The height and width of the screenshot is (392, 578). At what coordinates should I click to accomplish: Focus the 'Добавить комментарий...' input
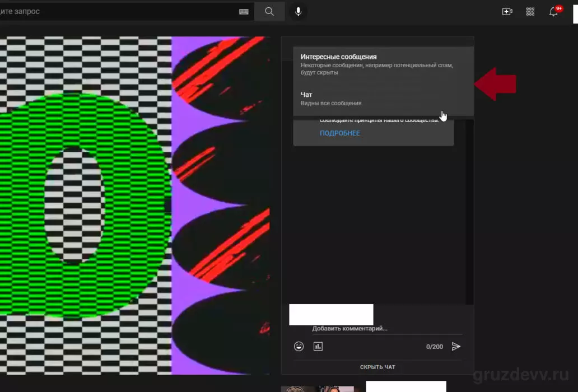[386, 329]
